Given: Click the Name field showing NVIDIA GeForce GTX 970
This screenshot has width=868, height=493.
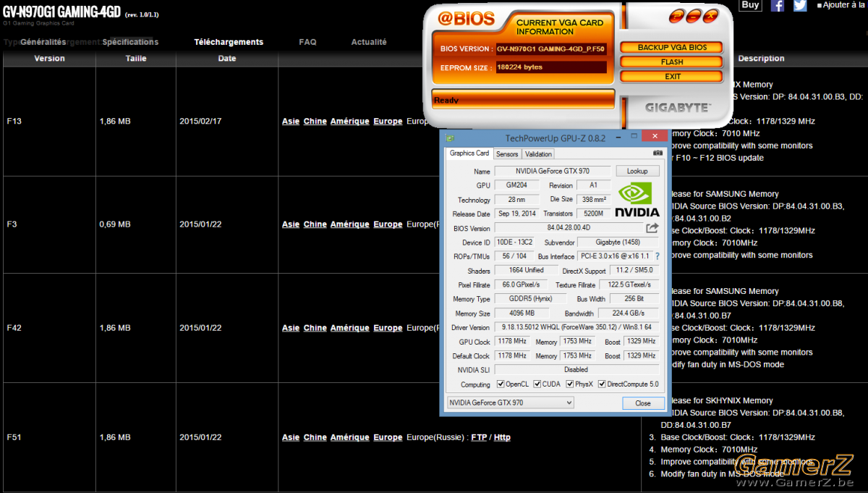Looking at the screenshot, I should point(553,172).
